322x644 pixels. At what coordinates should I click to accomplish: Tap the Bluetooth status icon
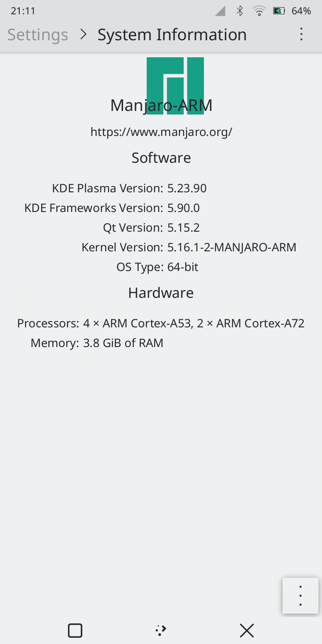(x=240, y=11)
